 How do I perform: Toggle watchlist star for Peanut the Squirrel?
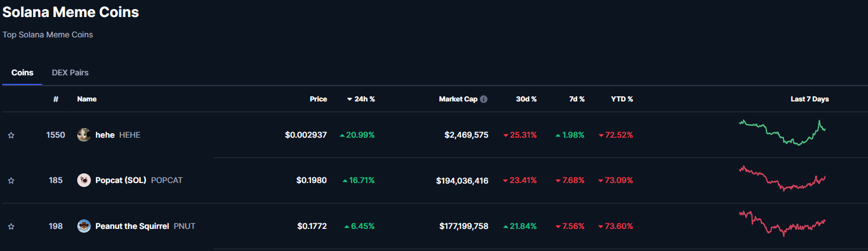[x=11, y=227]
